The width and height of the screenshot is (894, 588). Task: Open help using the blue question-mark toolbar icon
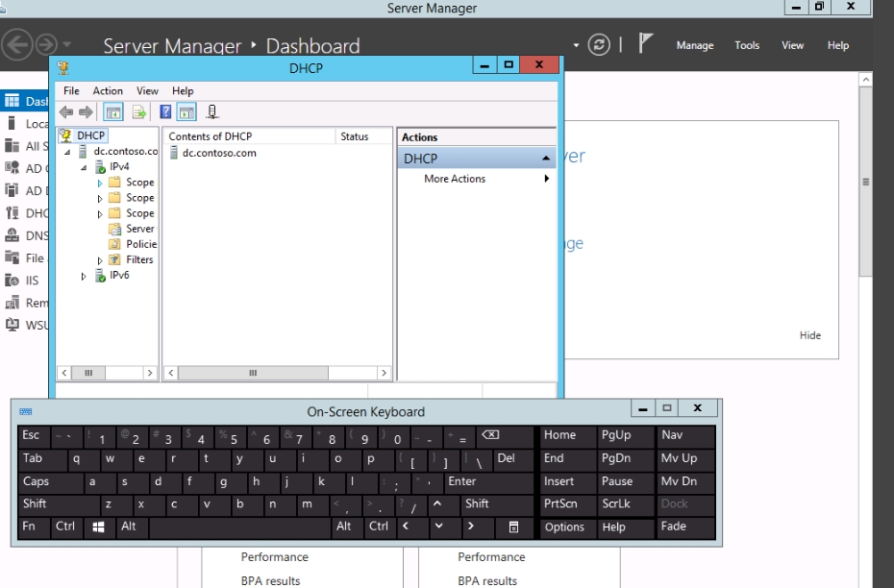pos(165,111)
